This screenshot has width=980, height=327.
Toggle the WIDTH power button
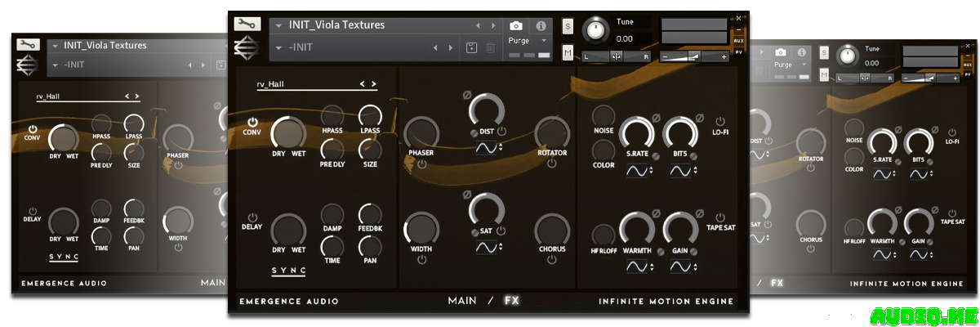pyautogui.click(x=421, y=260)
